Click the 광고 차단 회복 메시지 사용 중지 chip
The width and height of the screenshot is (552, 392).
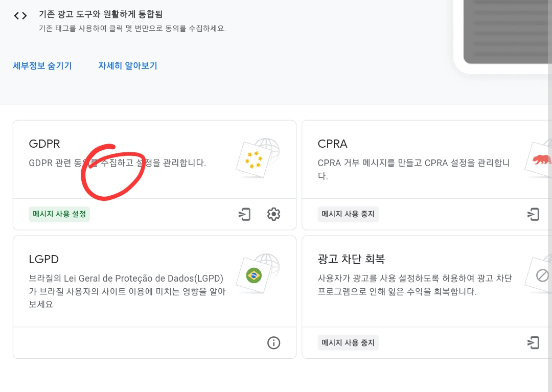point(348,342)
